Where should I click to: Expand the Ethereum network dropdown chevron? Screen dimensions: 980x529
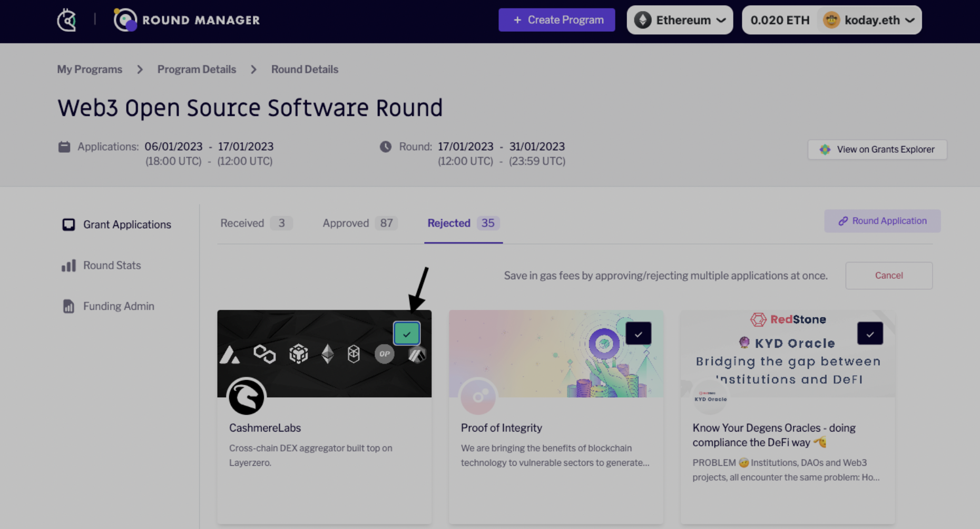(721, 20)
